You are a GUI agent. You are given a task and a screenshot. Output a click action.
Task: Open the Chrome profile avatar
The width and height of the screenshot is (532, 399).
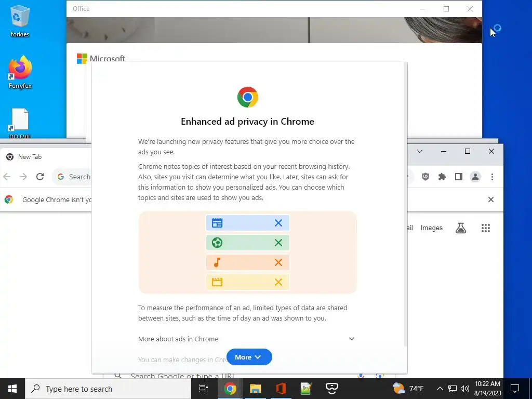coord(475,177)
